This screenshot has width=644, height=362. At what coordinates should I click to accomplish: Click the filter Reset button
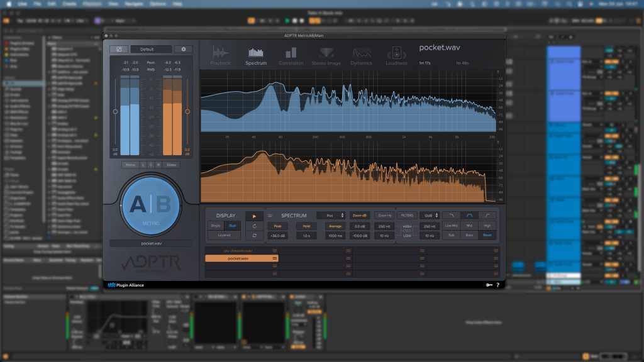pyautogui.click(x=487, y=236)
